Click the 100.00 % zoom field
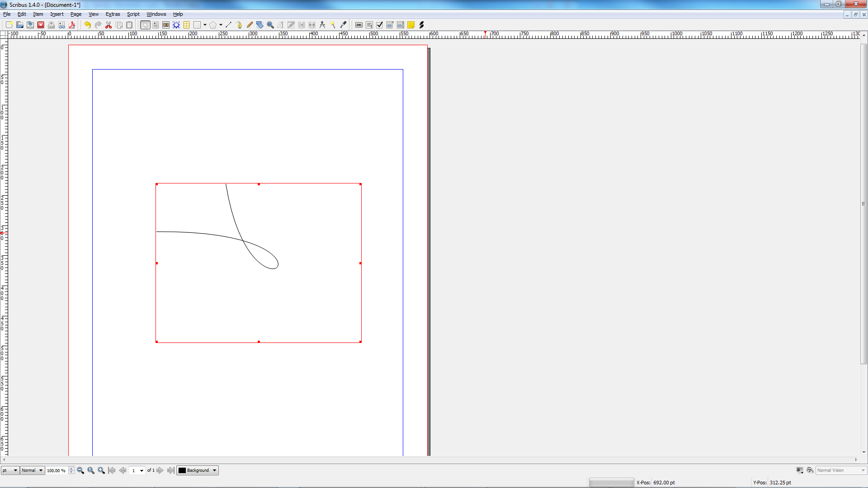This screenshot has height=488, width=868. tap(57, 470)
